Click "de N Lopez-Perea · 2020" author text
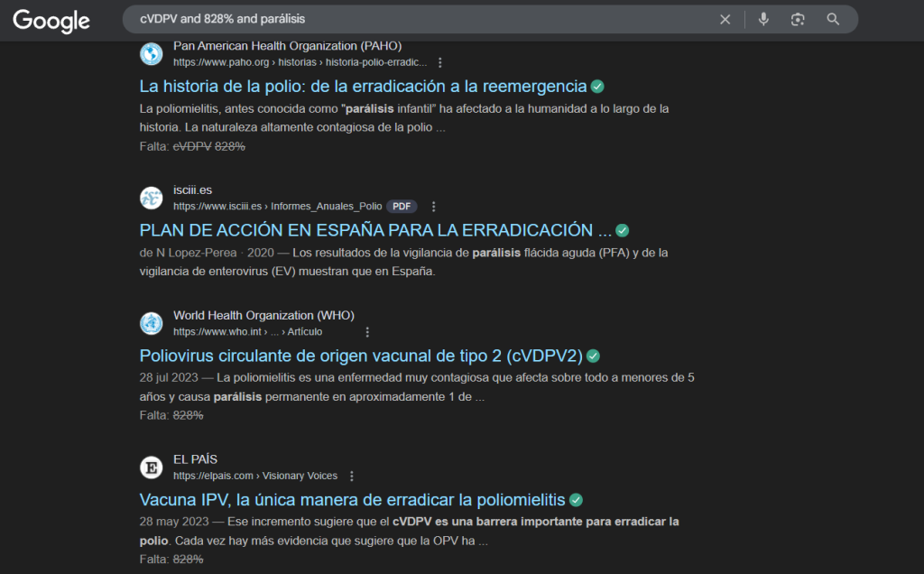Viewport: 924px width, 574px height. click(x=207, y=253)
